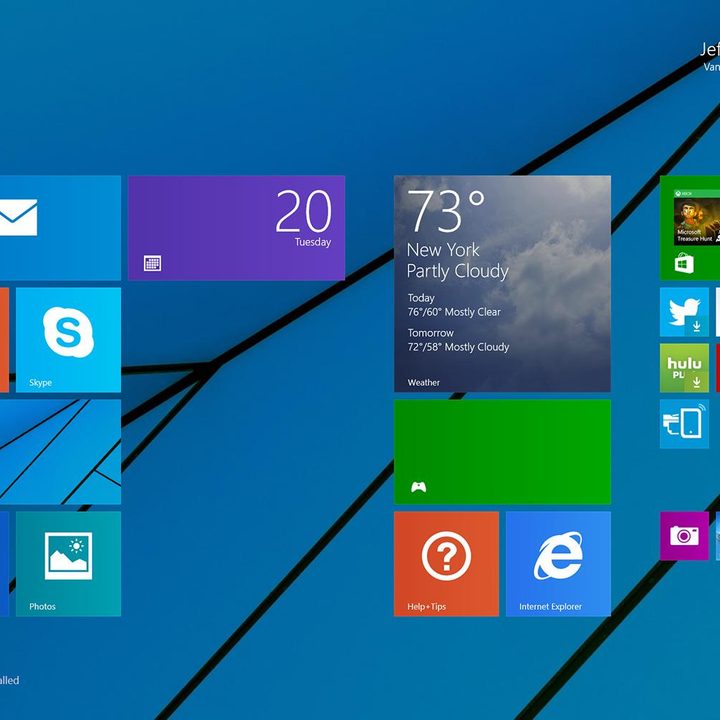Click the Twitter tile to install
This screenshot has width=720, height=720.
[x=684, y=312]
